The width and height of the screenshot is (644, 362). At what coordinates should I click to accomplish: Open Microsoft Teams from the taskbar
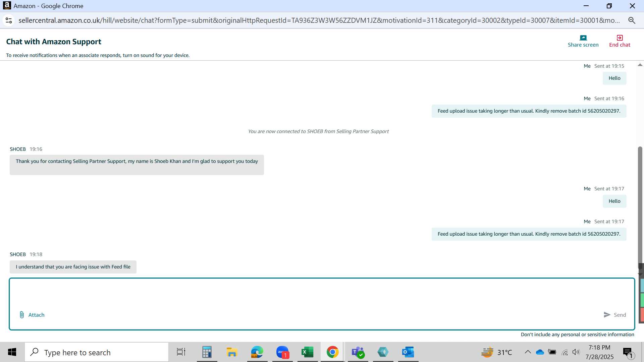pyautogui.click(x=358, y=352)
